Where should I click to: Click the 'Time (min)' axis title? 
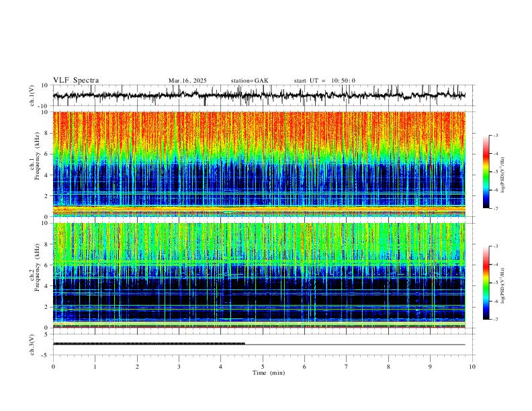(x=269, y=373)
